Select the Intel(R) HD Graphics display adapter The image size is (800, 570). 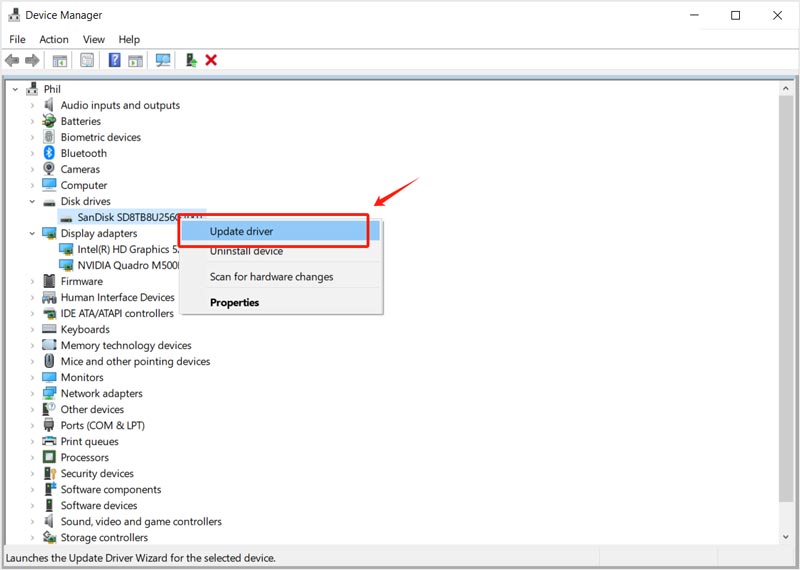pyautogui.click(x=125, y=249)
